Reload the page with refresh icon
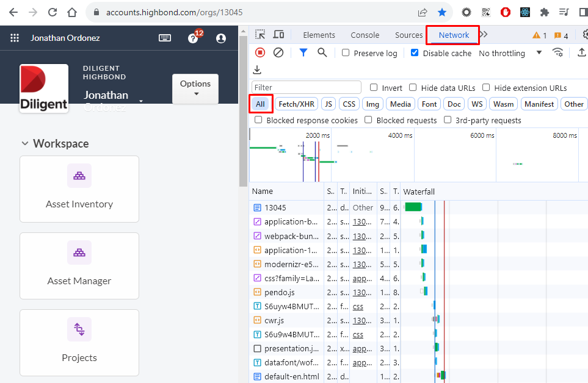This screenshot has height=383, width=588. pyautogui.click(x=53, y=12)
